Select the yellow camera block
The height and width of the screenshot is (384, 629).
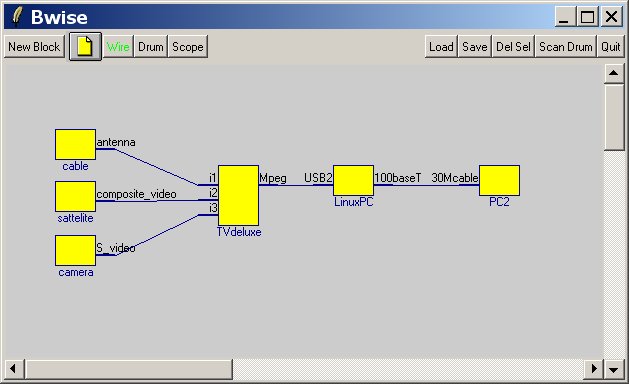[75, 250]
